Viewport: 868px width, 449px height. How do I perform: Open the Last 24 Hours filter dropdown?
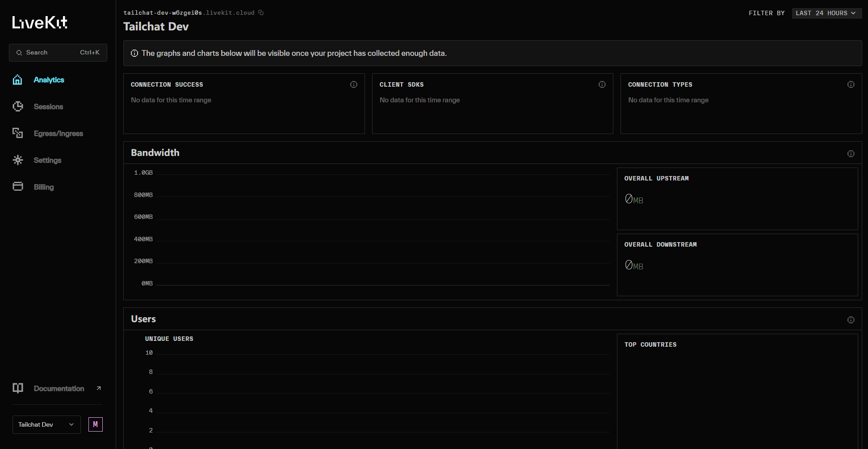[x=827, y=13]
